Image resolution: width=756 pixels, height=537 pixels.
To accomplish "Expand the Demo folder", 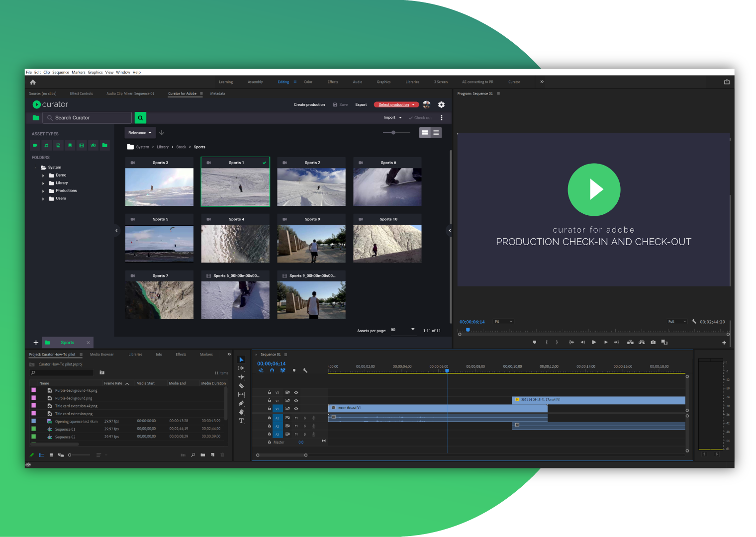I will click(43, 176).
